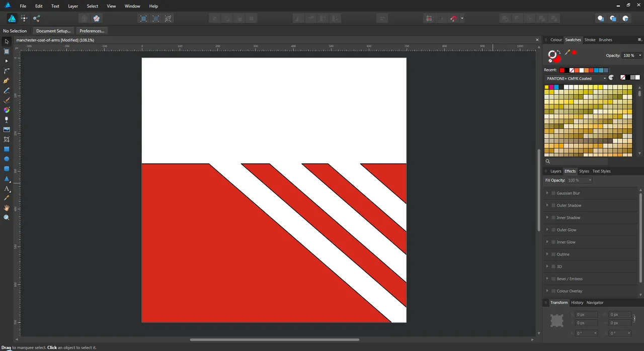Select the Artistic Text tool
This screenshot has height=351, width=644.
click(7, 189)
